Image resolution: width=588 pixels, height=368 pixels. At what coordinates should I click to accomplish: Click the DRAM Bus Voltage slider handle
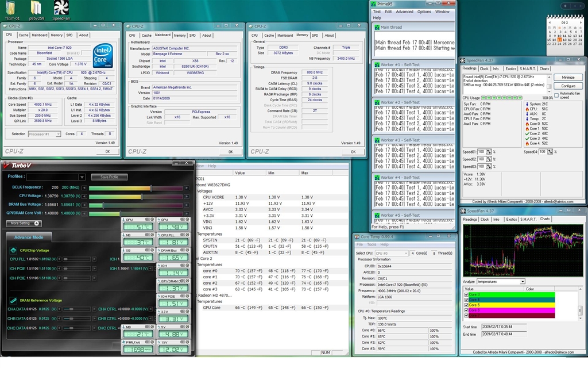click(x=103, y=205)
